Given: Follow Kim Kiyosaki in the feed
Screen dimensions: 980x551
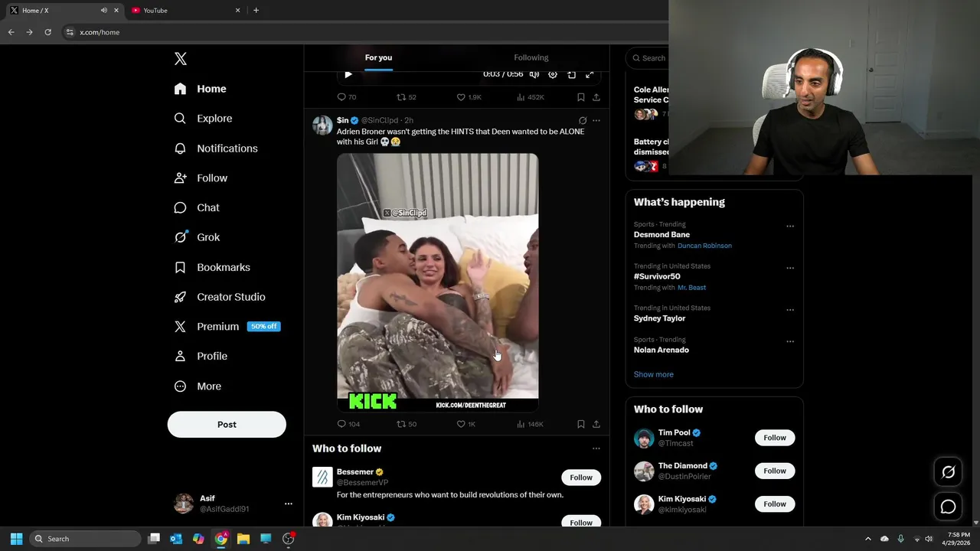Looking at the screenshot, I should (x=581, y=523).
